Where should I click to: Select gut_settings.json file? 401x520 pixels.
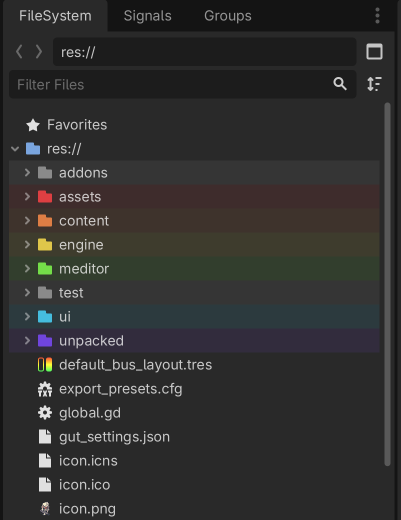tap(114, 437)
